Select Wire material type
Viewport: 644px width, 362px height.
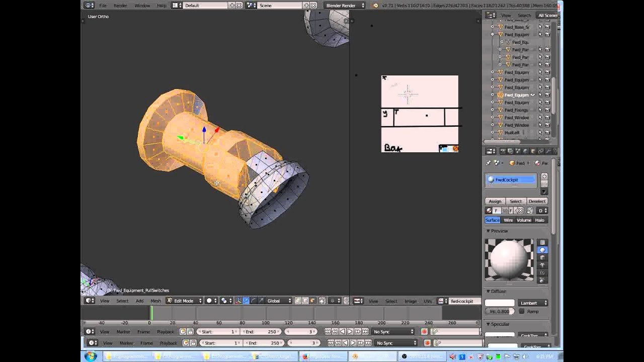coord(508,220)
